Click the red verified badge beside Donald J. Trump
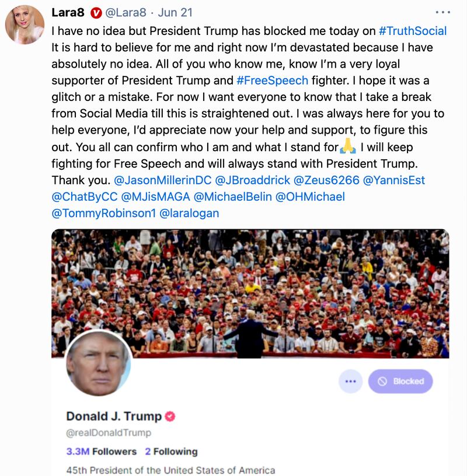Image resolution: width=467 pixels, height=476 pixels. pos(170,416)
